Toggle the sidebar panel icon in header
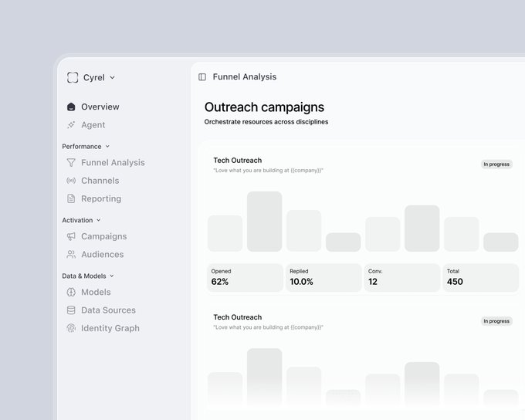 202,77
